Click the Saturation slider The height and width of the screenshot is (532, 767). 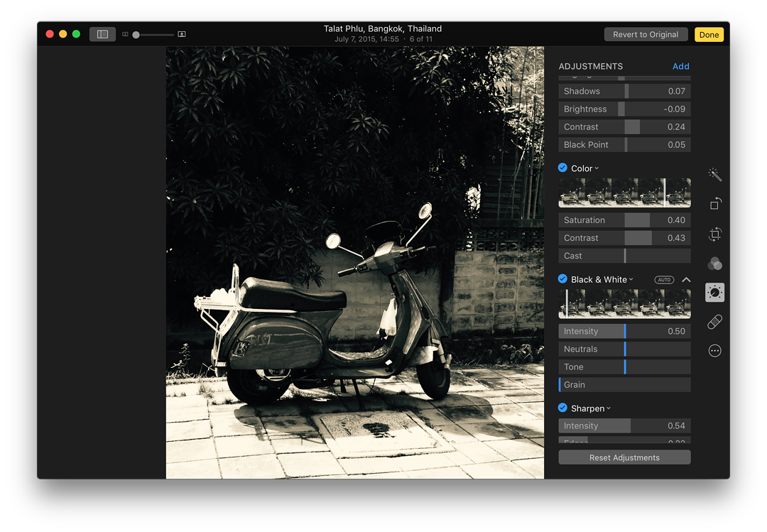pos(624,219)
